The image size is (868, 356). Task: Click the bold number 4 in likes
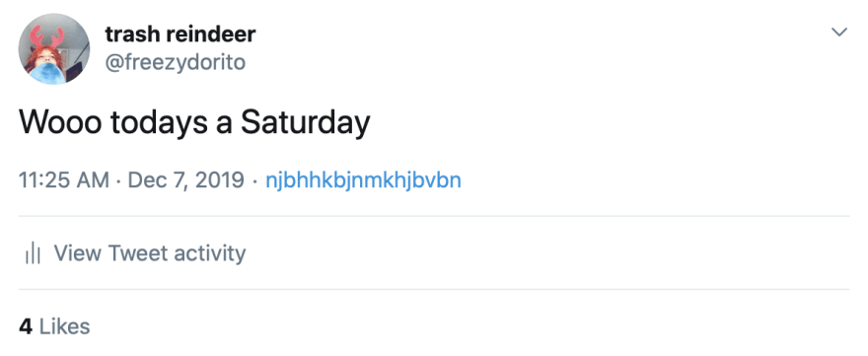(x=26, y=326)
